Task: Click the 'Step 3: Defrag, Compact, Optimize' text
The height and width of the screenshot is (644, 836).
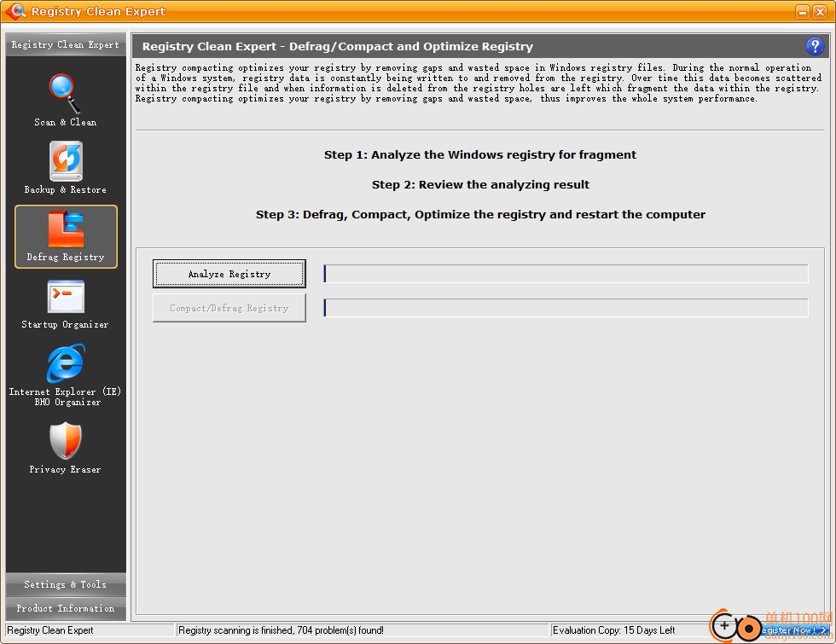Action: point(480,215)
